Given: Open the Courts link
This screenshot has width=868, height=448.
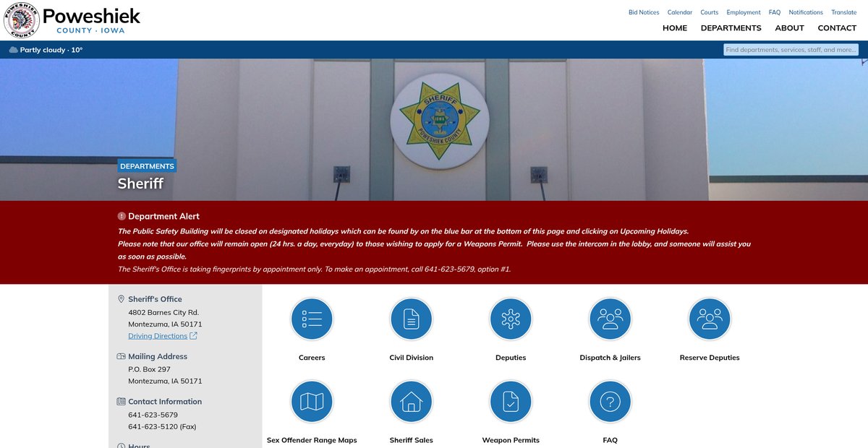Looking at the screenshot, I should (x=710, y=12).
